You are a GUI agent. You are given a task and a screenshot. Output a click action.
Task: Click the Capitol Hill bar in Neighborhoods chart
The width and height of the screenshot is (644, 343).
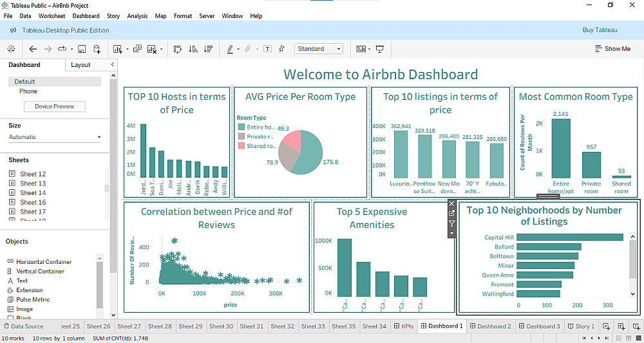point(570,237)
